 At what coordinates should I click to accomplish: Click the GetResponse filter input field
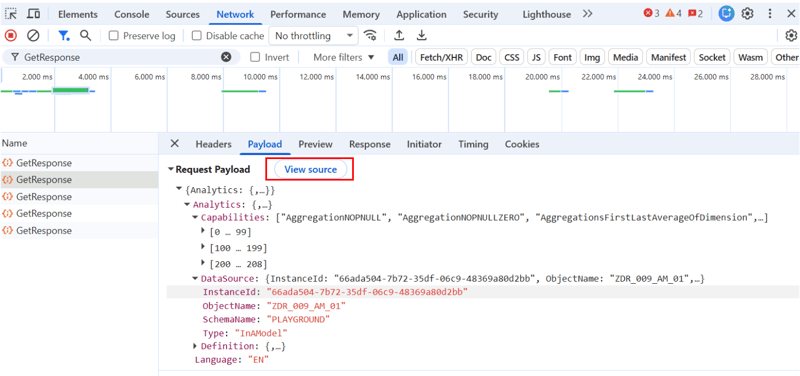pos(121,57)
